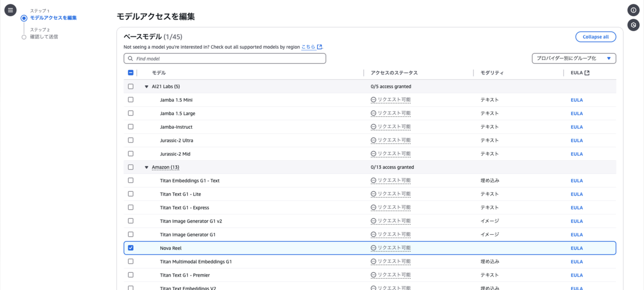Check the Titan Multimodal Embeddings G1 checkbox
Screen dimensions: 644x290
click(x=130, y=262)
